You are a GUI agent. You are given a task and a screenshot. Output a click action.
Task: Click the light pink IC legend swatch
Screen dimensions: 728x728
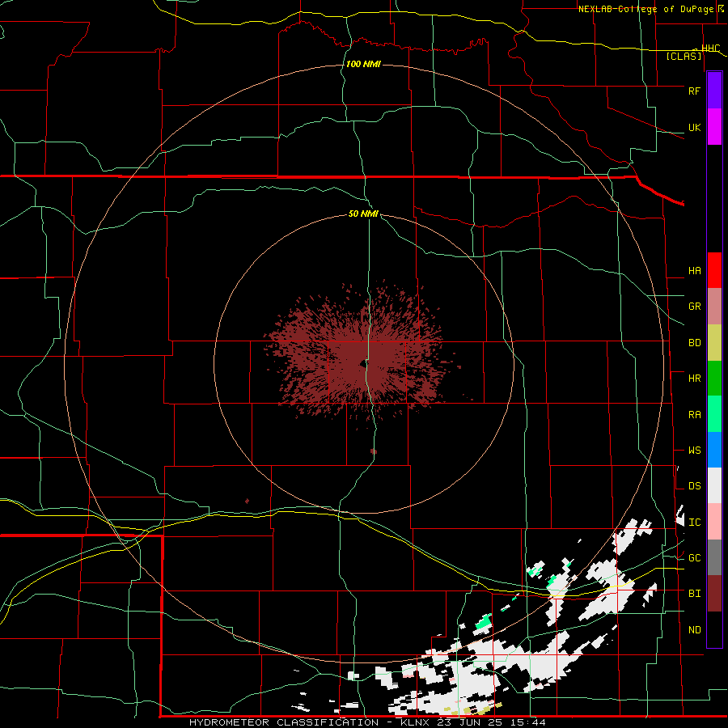[x=714, y=522]
